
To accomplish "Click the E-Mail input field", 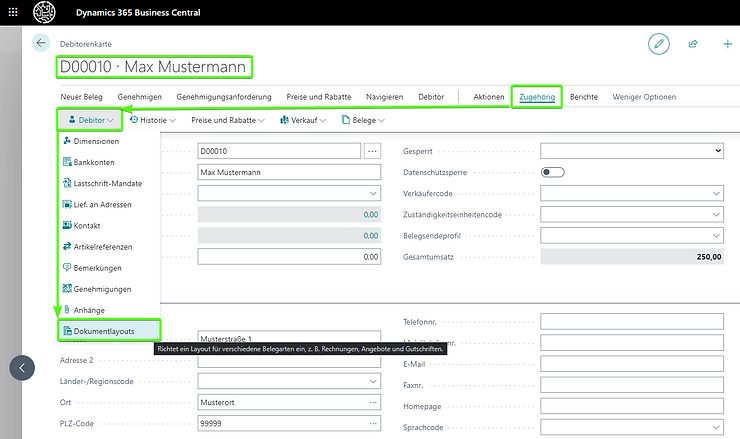I will 631,363.
